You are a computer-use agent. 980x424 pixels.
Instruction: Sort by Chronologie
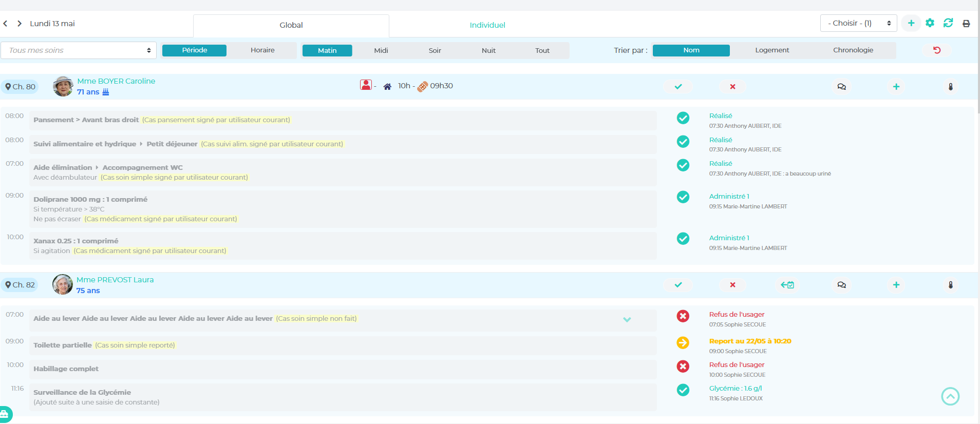(x=853, y=50)
